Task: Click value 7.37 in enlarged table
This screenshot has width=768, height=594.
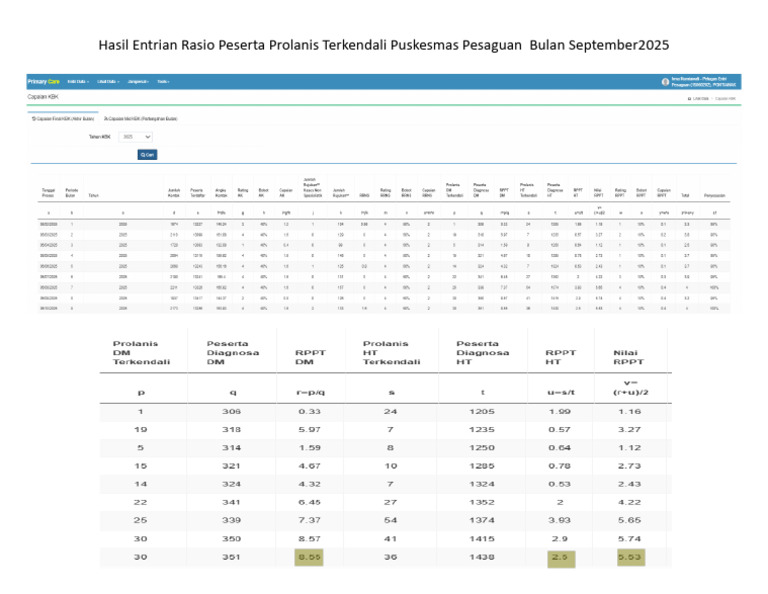Action: [x=310, y=520]
